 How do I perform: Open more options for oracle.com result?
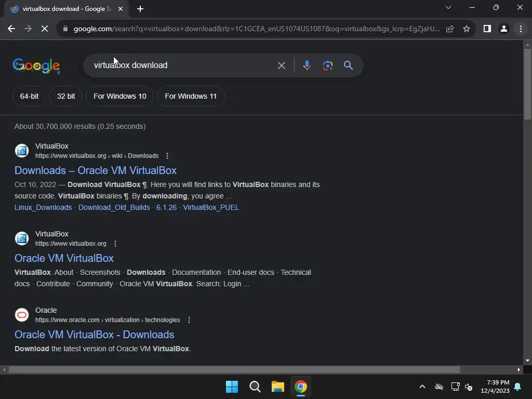click(189, 320)
